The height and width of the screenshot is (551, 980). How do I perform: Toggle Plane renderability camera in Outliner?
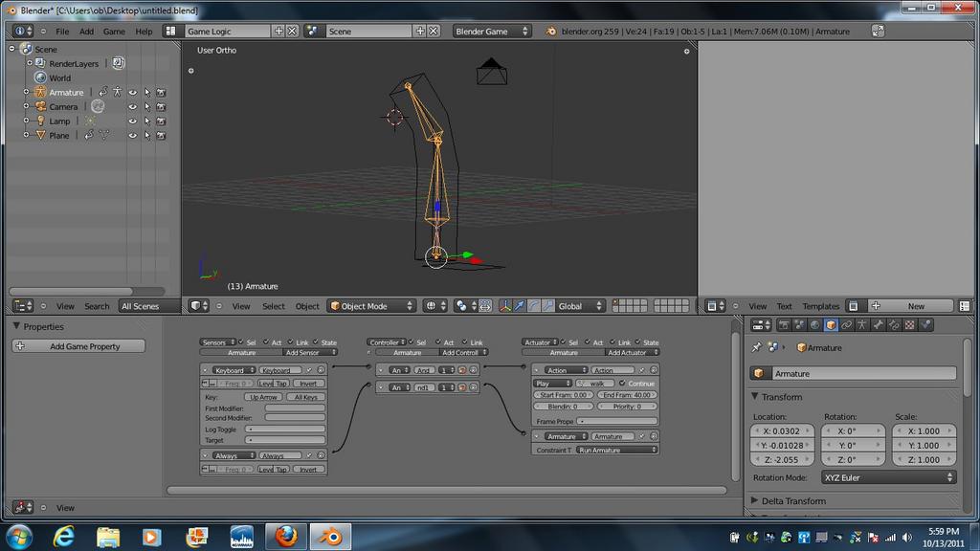[x=161, y=136]
